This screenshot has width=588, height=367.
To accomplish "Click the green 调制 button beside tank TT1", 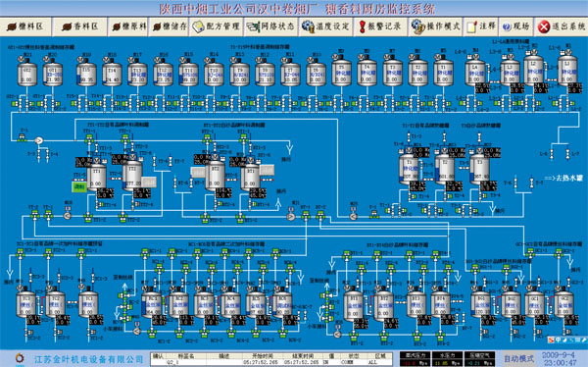I will point(79,186).
